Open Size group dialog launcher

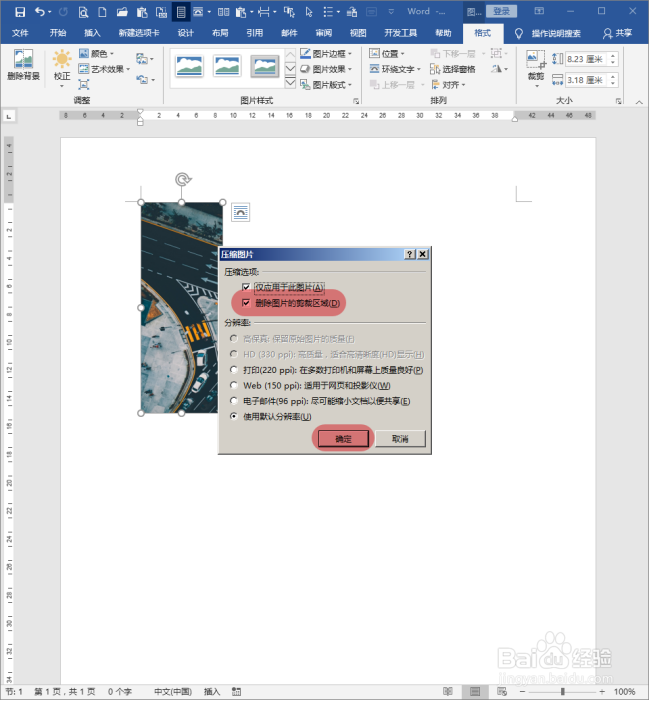coord(618,101)
